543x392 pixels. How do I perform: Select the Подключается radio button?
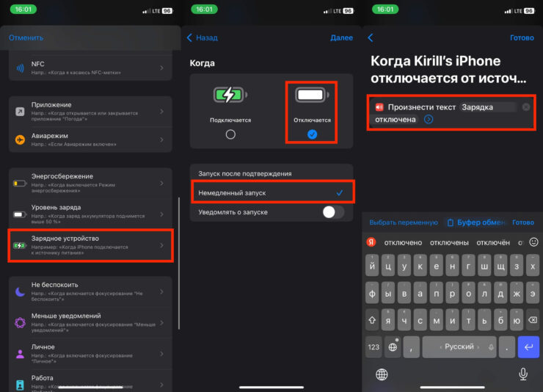coord(230,134)
